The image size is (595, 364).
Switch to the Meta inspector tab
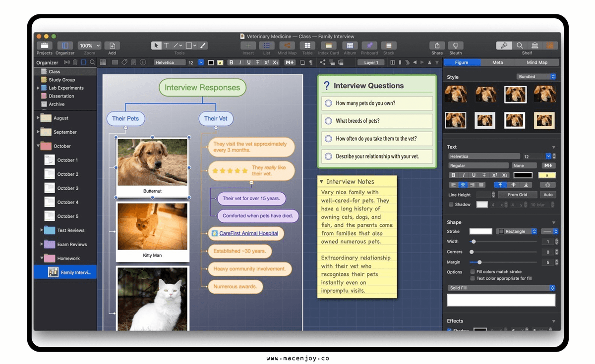[497, 62]
